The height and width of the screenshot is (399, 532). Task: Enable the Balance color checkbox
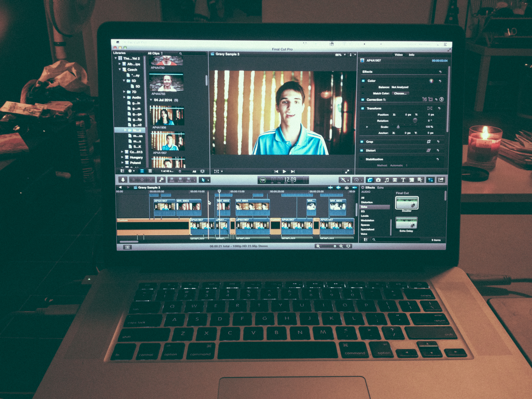363,87
